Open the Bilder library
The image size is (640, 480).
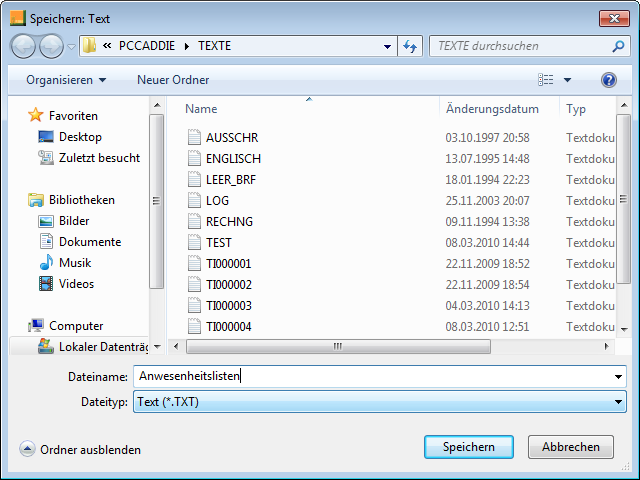[x=74, y=221]
